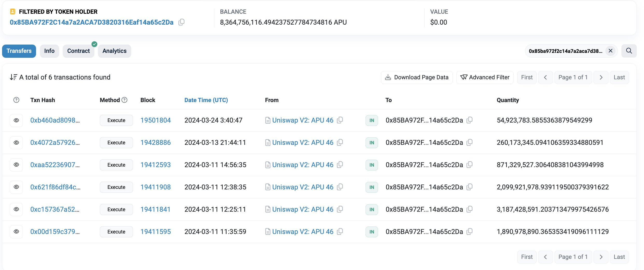Go to next page using top chevron
Screen dimensions: 644x270
click(601, 77)
